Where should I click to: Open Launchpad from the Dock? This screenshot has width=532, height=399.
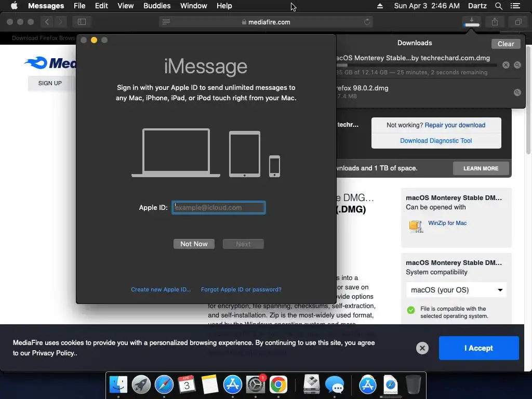pyautogui.click(x=141, y=385)
